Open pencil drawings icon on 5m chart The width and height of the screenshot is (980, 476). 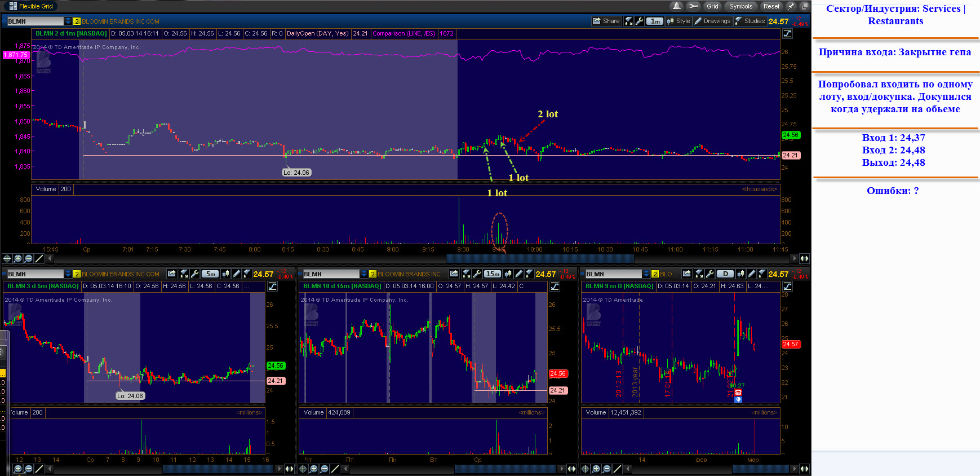tap(237, 274)
